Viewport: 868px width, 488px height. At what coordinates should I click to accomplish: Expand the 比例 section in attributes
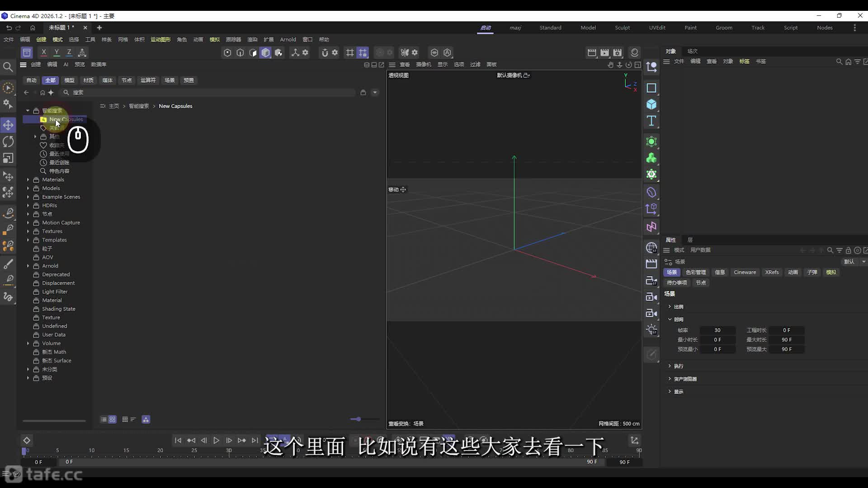(670, 307)
